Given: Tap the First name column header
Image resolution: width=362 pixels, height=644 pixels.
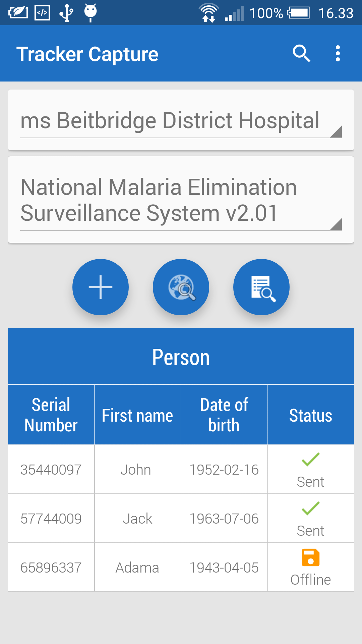Looking at the screenshot, I should coord(137,416).
